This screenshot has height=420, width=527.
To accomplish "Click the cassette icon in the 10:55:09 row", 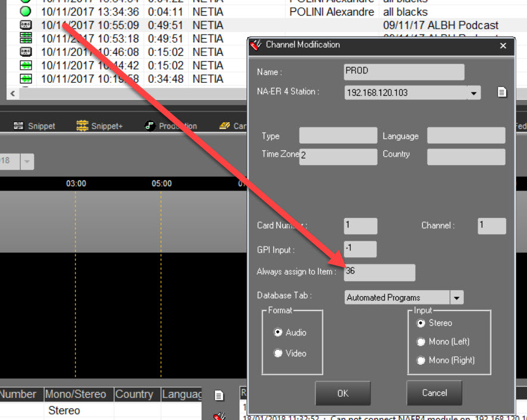I will pyautogui.click(x=26, y=25).
